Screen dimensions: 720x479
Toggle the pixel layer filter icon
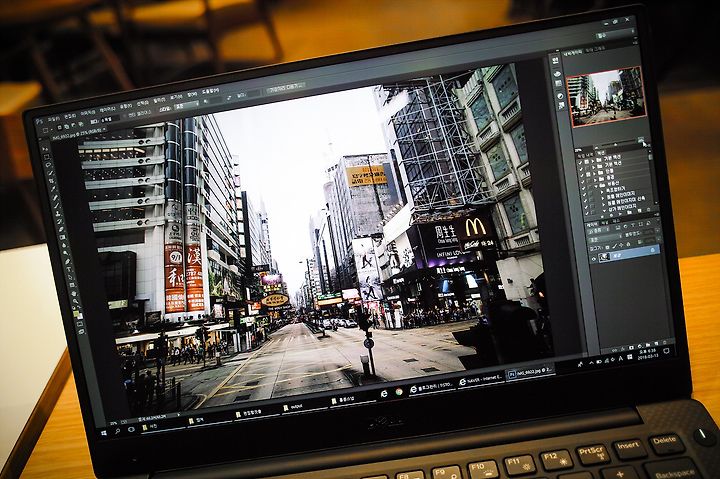[x=618, y=227]
